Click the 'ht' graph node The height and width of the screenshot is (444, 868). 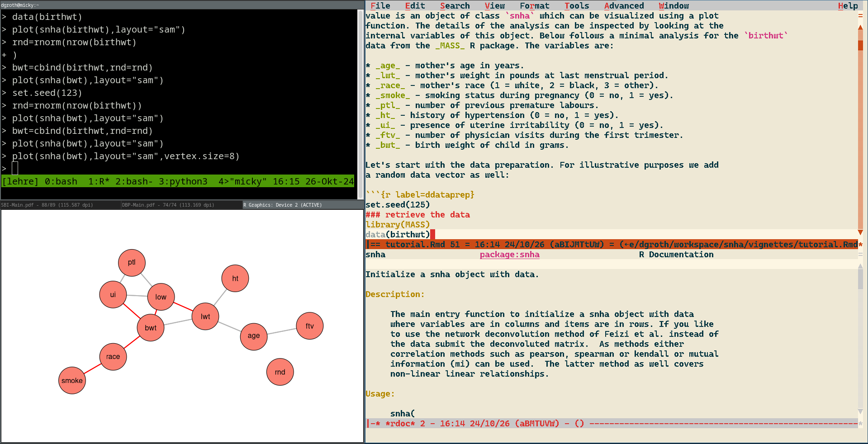tap(235, 278)
